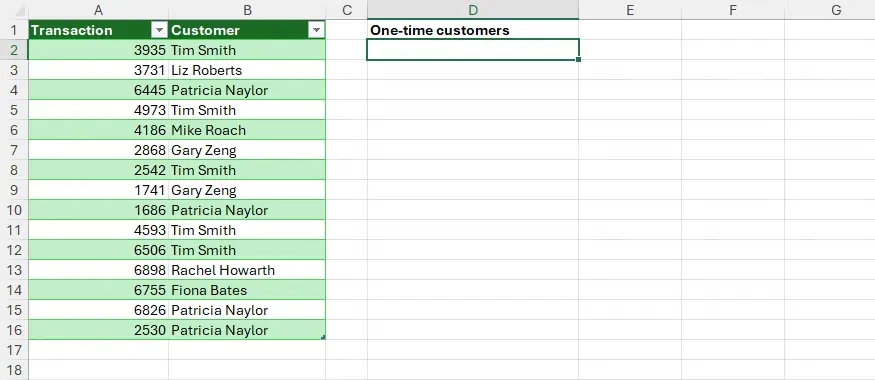Screen dimensions: 875x380
Task: Select row 2 header
Action: (x=14, y=50)
